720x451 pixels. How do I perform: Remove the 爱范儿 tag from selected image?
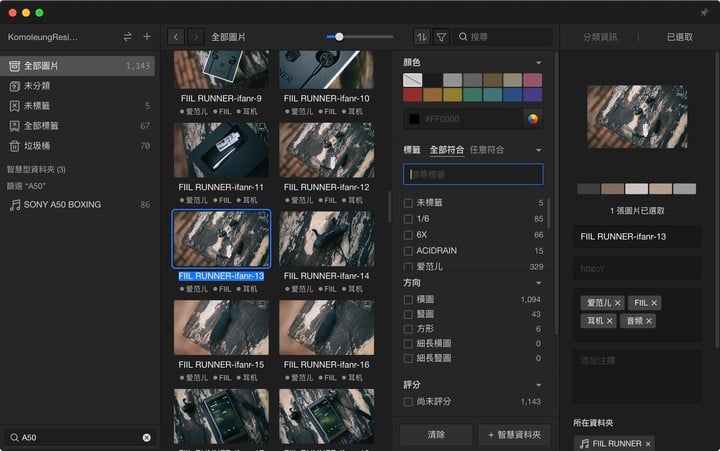pos(617,303)
